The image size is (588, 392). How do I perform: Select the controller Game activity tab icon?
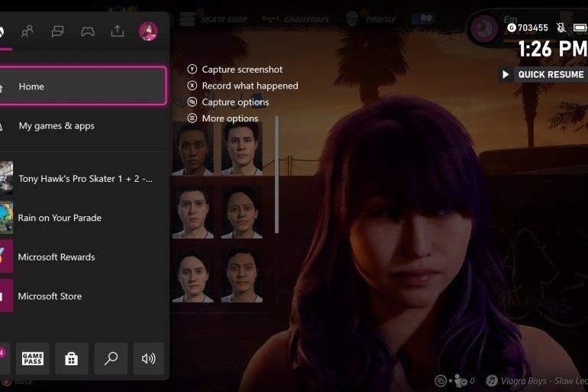[88, 31]
